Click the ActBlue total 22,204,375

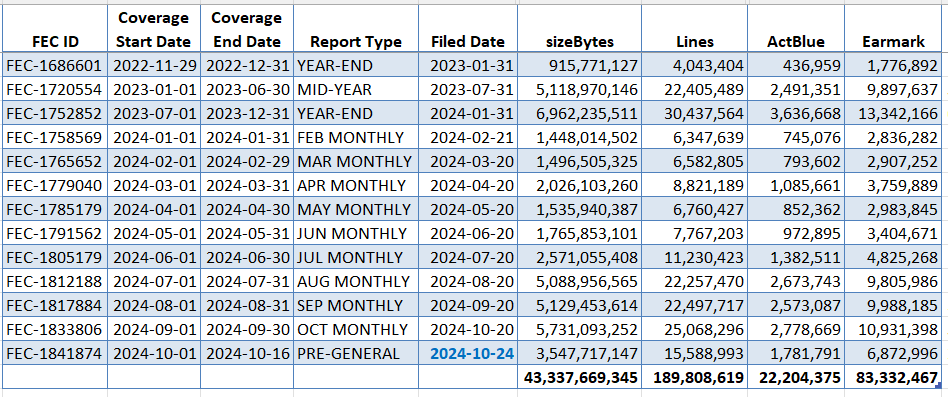(796, 378)
